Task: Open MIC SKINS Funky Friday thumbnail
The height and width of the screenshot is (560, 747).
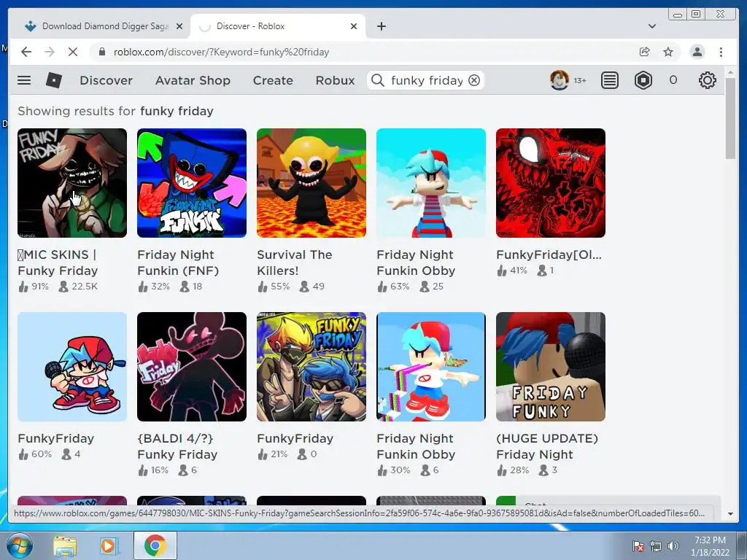Action: click(72, 183)
